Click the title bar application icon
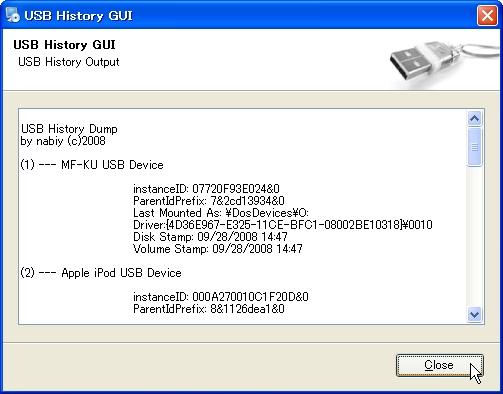 coord(12,15)
